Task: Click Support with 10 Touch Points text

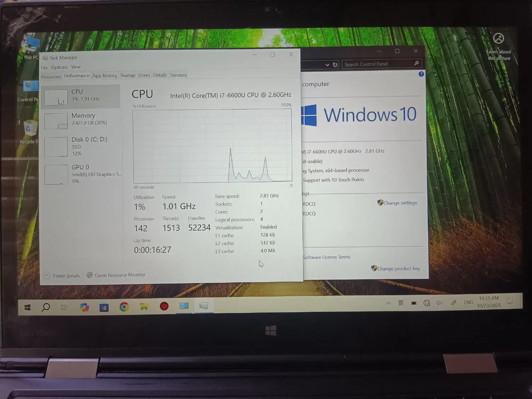Action: (333, 180)
